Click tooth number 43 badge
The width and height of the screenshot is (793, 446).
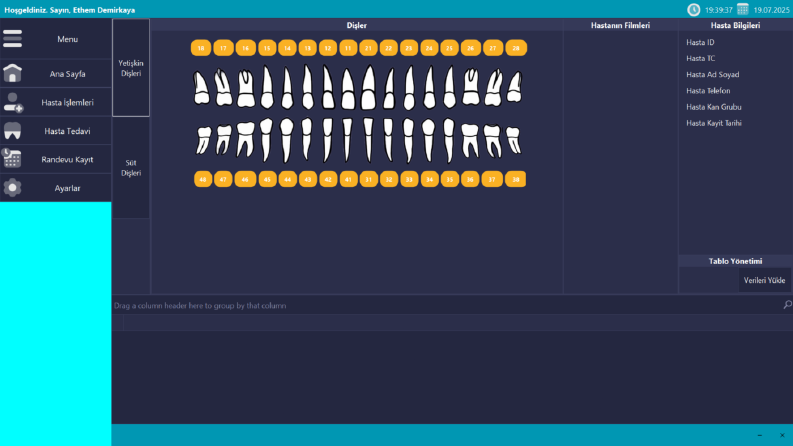click(308, 179)
